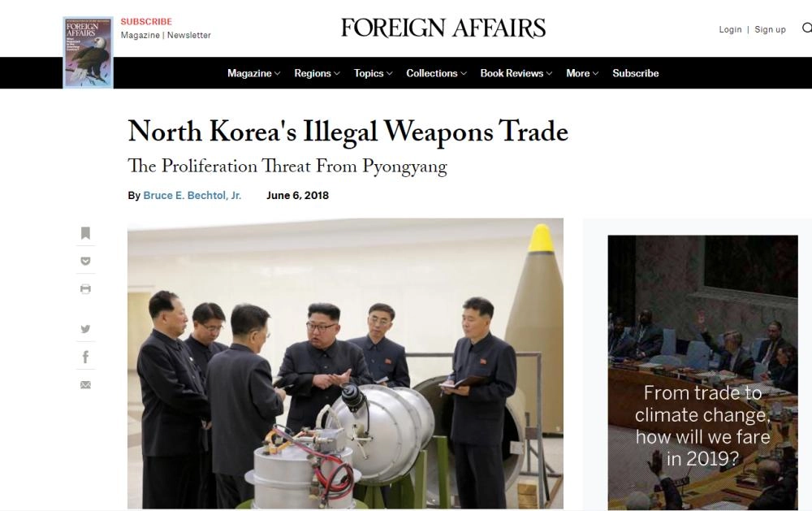Share the article on Twitter
This screenshot has height=511, width=812.
tap(85, 328)
